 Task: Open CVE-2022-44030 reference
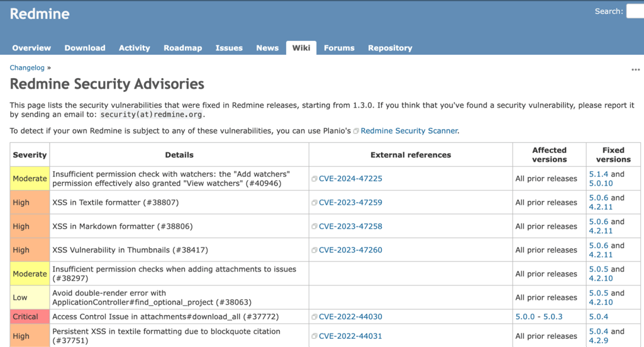click(x=350, y=317)
